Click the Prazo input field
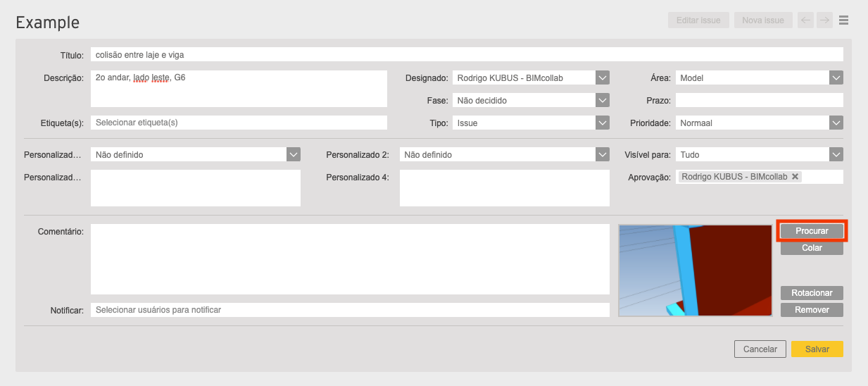 point(760,100)
